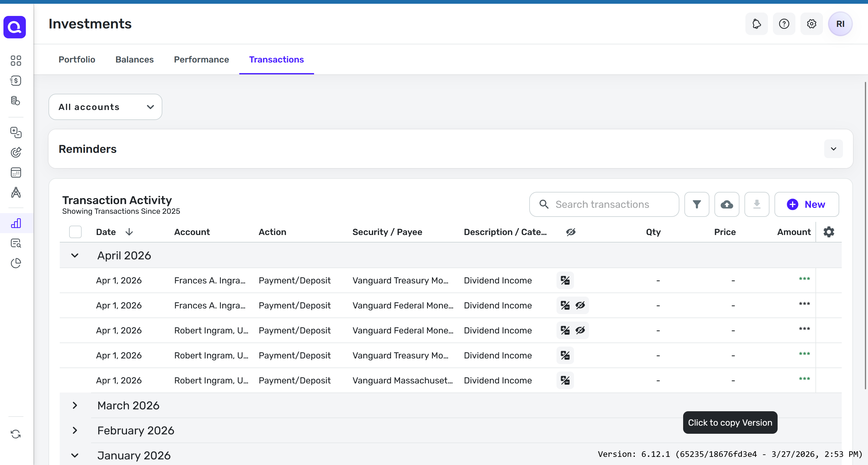Expand the March 2026 group

pos(75,405)
